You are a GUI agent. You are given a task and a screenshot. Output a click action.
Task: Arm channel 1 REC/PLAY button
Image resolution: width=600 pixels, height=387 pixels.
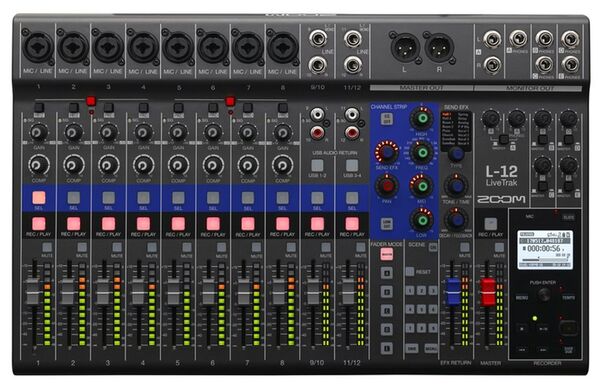click(x=39, y=224)
